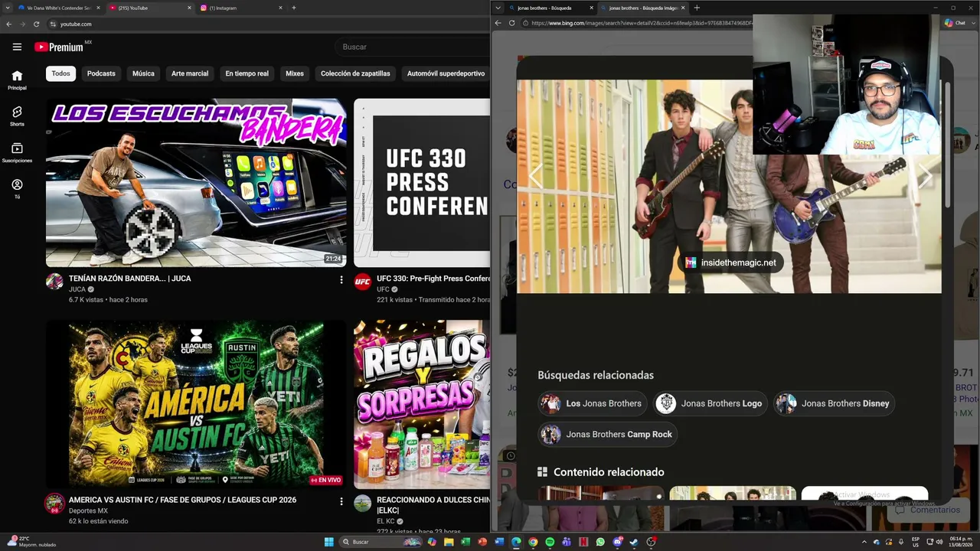Switch to the (1) Instagram tab
The width and height of the screenshot is (980, 551).
click(x=242, y=8)
